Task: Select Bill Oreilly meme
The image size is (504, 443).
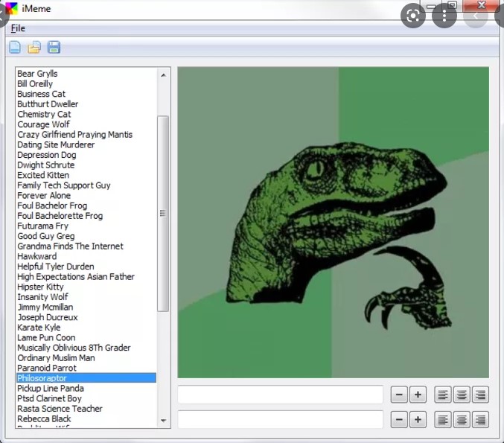Action: coord(35,84)
